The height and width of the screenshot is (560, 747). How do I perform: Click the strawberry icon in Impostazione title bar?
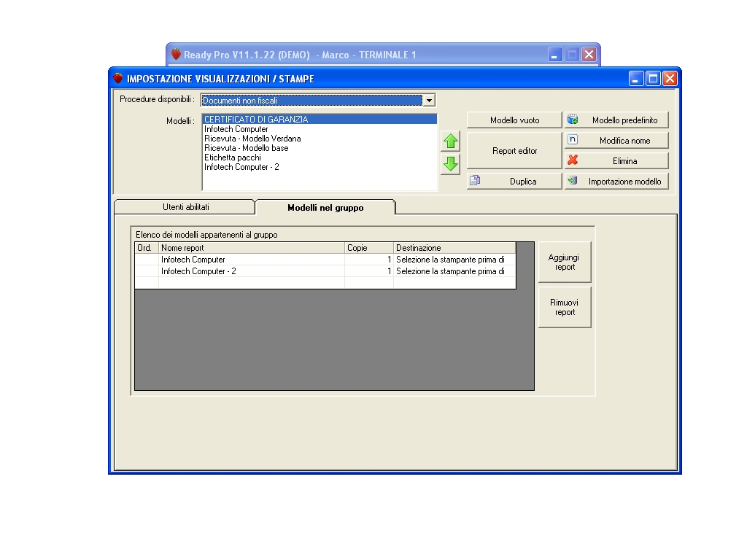tap(117, 78)
